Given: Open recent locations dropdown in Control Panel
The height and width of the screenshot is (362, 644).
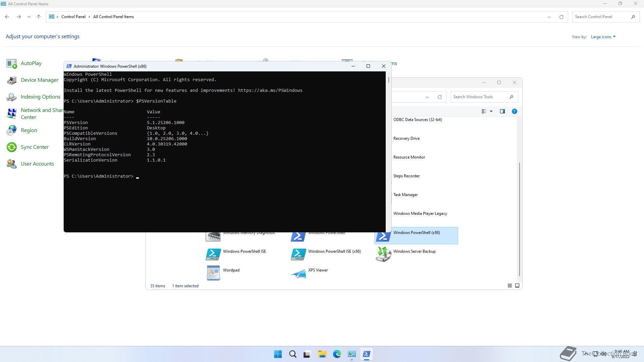Looking at the screenshot, I should click(x=29, y=17).
